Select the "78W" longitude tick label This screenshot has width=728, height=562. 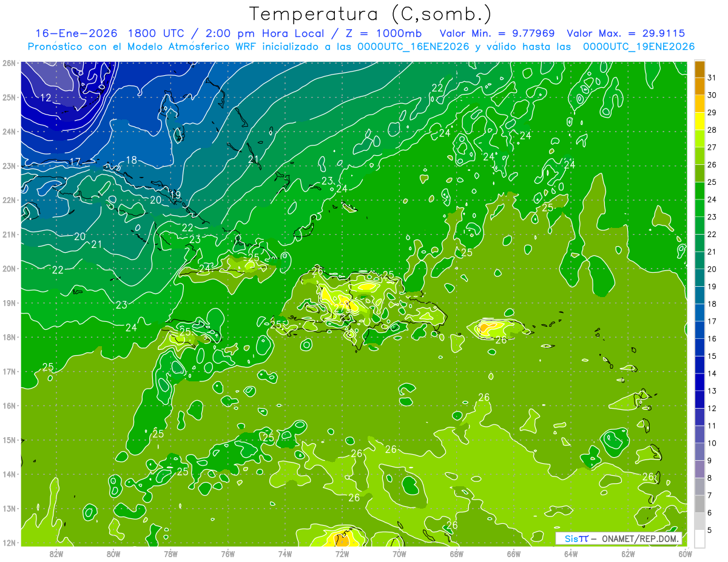(170, 554)
